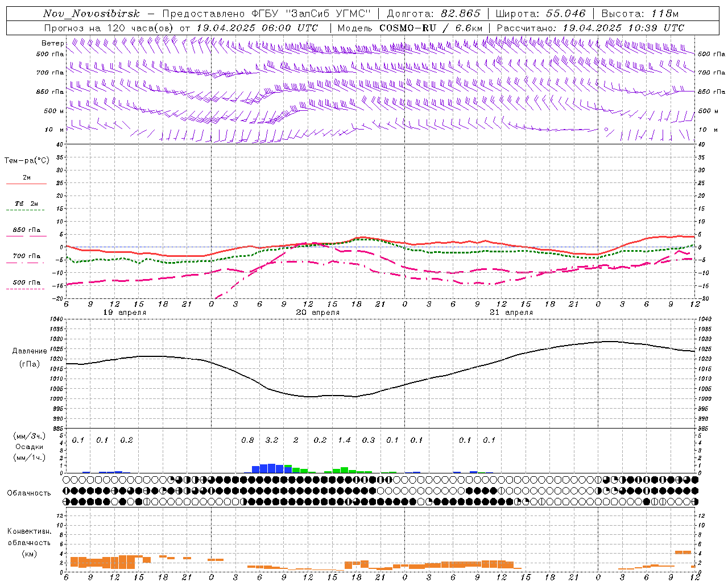Click the calm-wind circle symbol in 10 м row
Image resolution: width=728 pixels, height=582 pixels.
click(x=606, y=130)
